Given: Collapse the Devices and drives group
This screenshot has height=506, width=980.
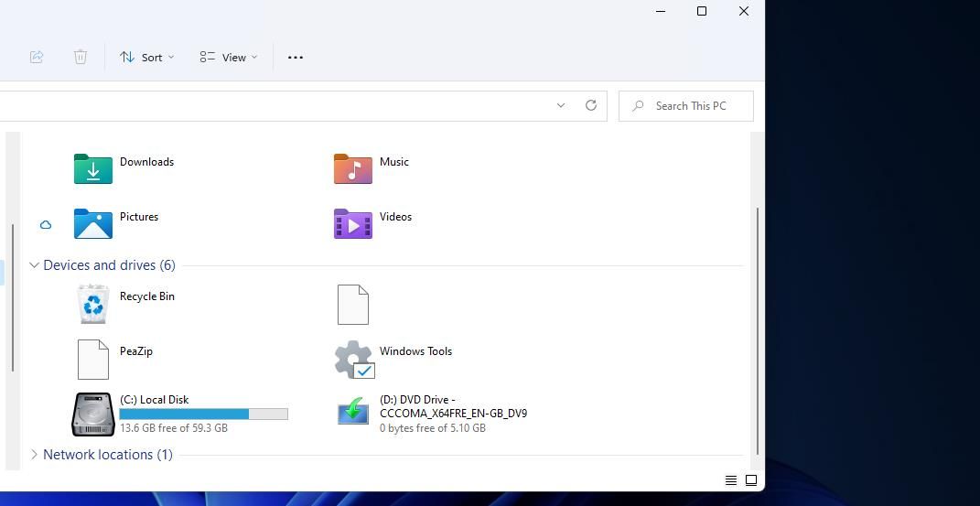Looking at the screenshot, I should coord(34,265).
